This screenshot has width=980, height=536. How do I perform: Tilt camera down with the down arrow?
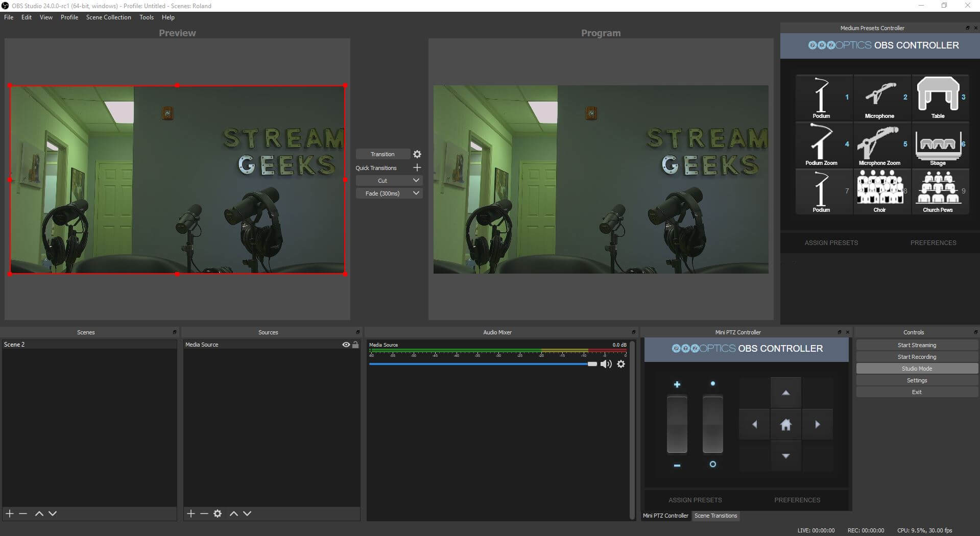786,456
